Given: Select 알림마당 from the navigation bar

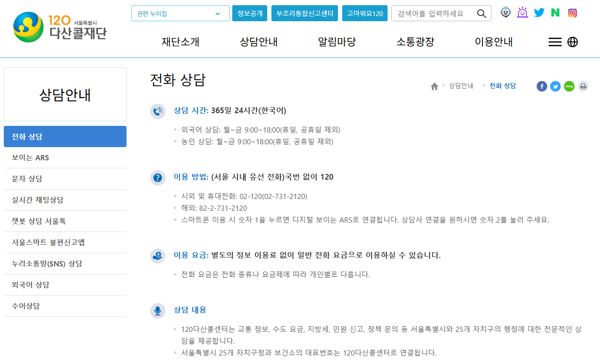Looking at the screenshot, I should tap(337, 42).
